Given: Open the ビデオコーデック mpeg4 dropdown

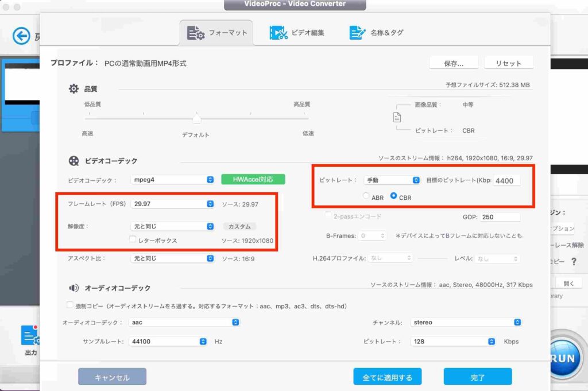Looking at the screenshot, I should pos(172,180).
